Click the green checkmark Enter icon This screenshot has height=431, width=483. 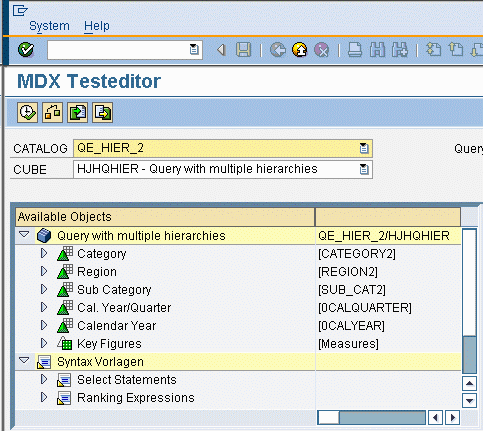coord(26,50)
